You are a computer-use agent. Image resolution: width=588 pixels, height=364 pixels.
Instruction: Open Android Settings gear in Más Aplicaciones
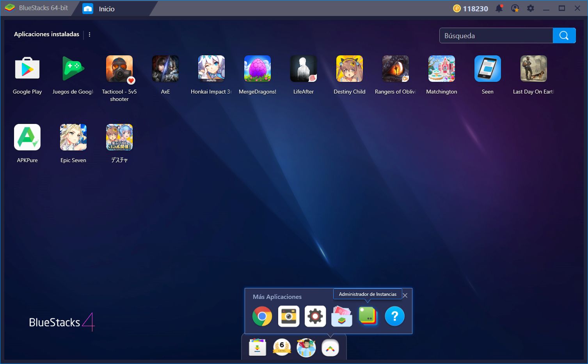click(x=315, y=316)
